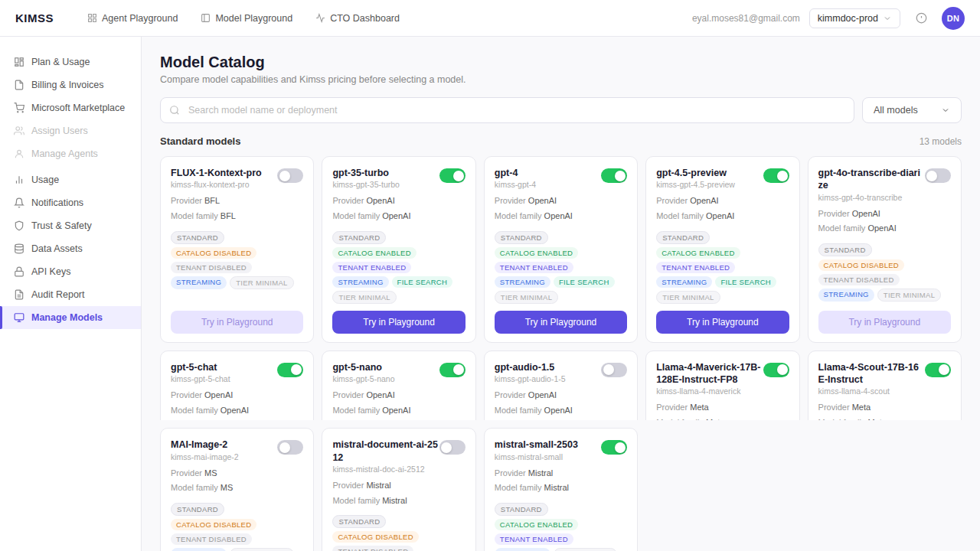Click the STREAMING tag on gpt-4.5-preview card
980x551 pixels.
tap(684, 282)
